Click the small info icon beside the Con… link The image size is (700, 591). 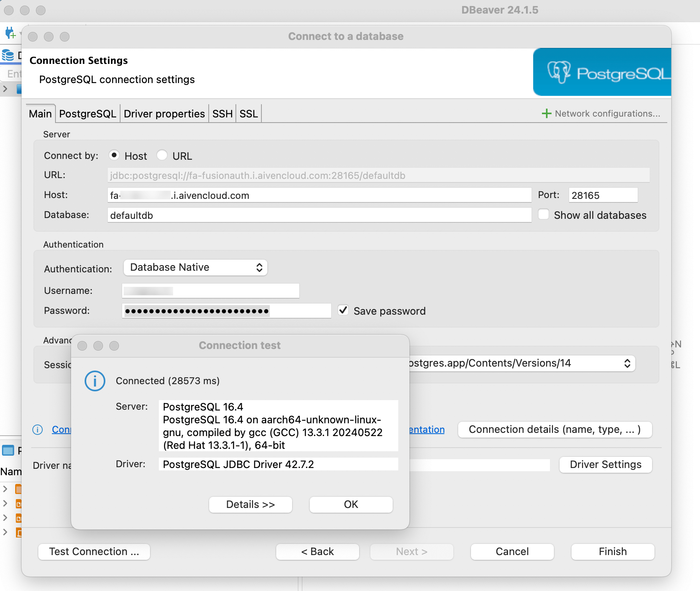pos(38,430)
